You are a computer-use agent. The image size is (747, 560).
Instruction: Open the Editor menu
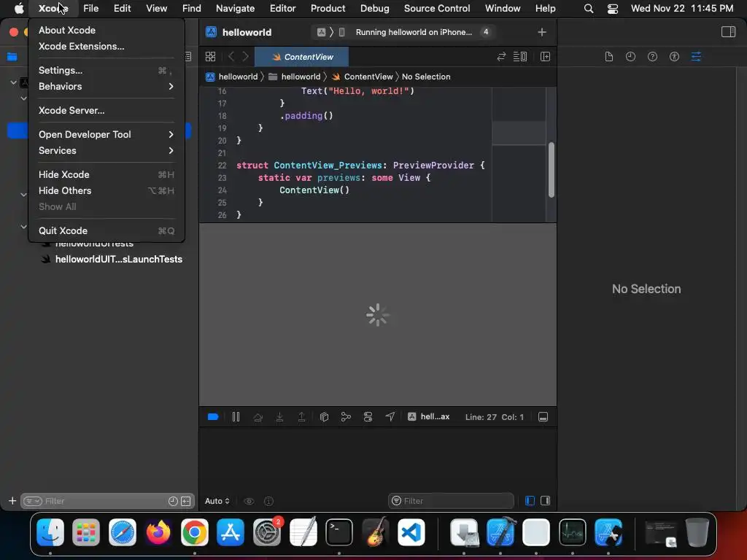(282, 8)
